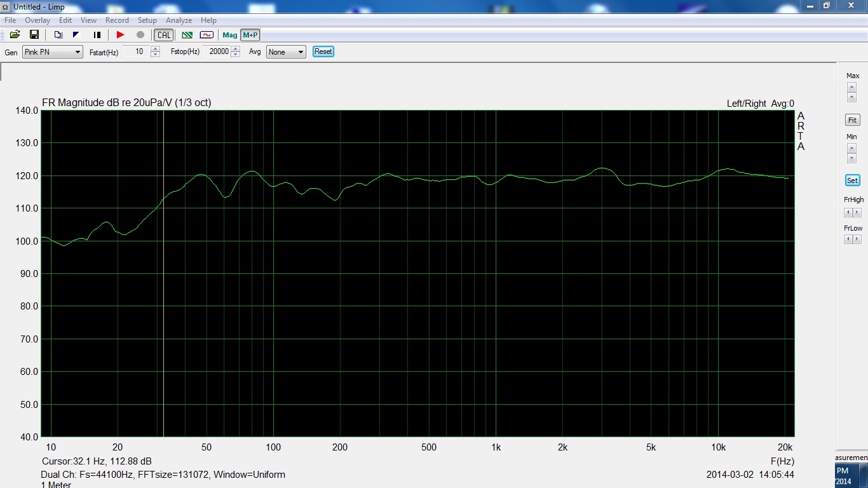Toggle the M+P magnitude and phase view

[250, 35]
